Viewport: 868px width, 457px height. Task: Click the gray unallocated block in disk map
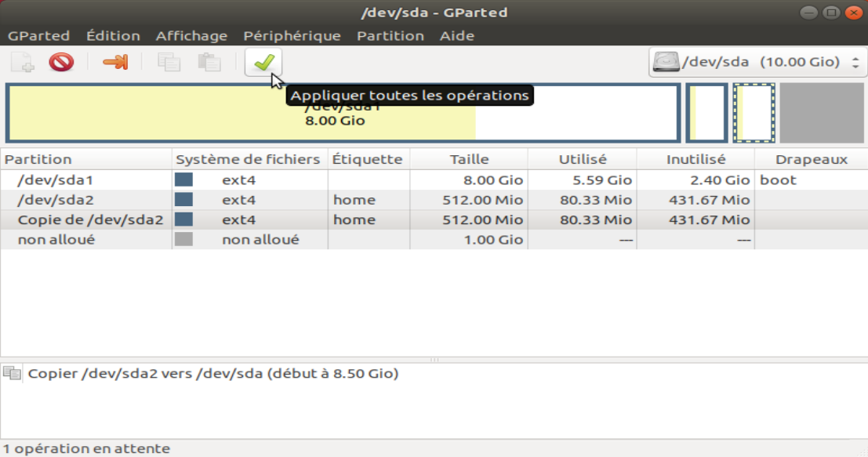click(820, 113)
